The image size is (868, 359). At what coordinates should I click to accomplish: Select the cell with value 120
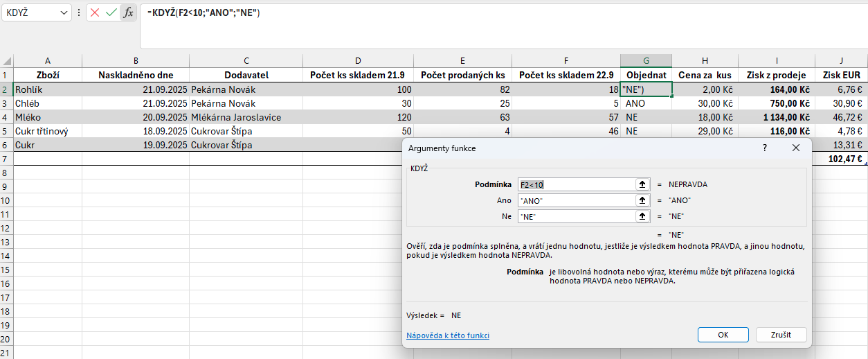click(x=359, y=117)
